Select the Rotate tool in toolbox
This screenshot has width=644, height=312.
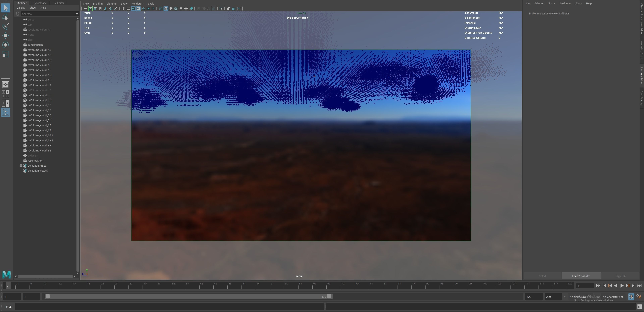pyautogui.click(x=6, y=45)
